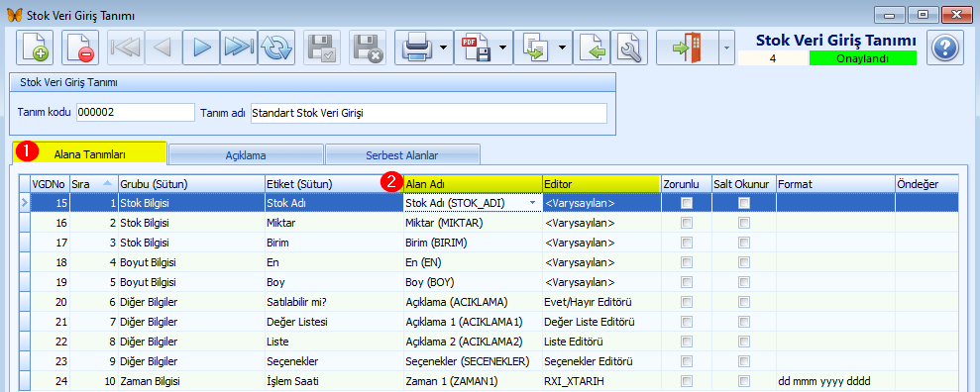Select the Seçenekler Editörü cell
This screenshot has height=392, width=980.
[601, 361]
